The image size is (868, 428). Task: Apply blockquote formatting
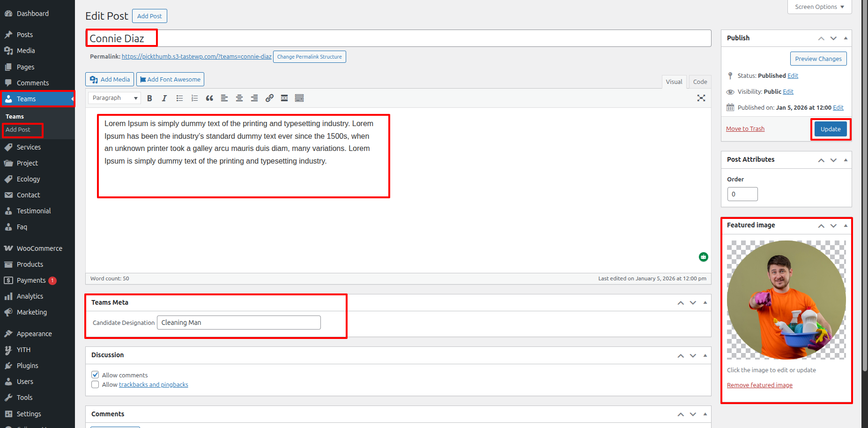(x=209, y=98)
